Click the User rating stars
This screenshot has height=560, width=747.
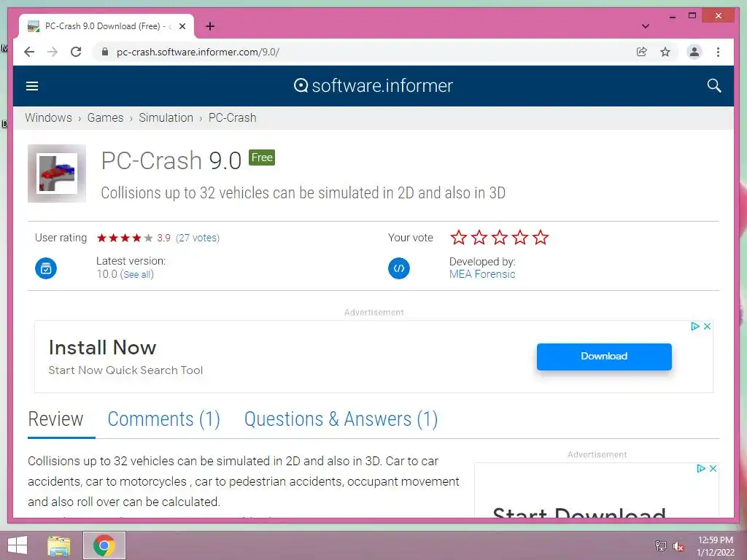click(x=125, y=238)
